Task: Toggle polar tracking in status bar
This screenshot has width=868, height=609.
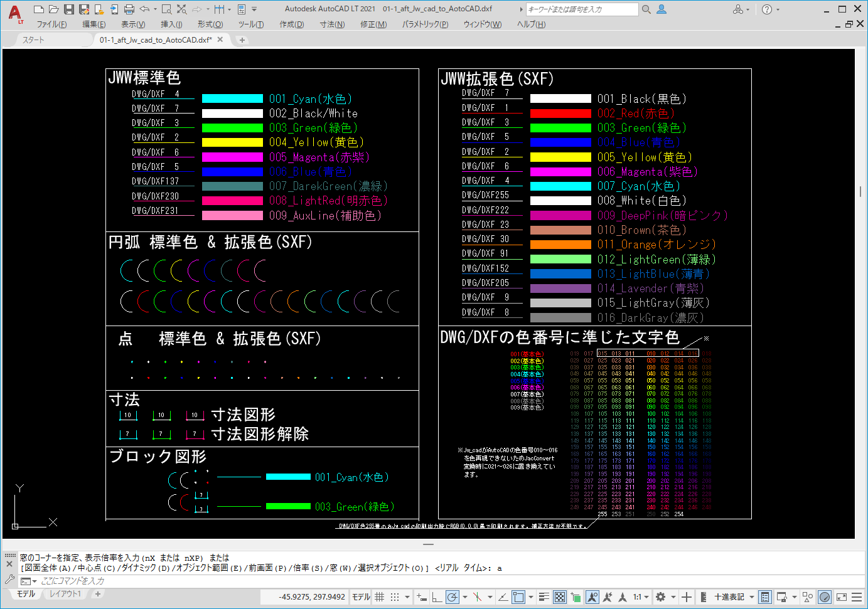Action: tap(453, 597)
